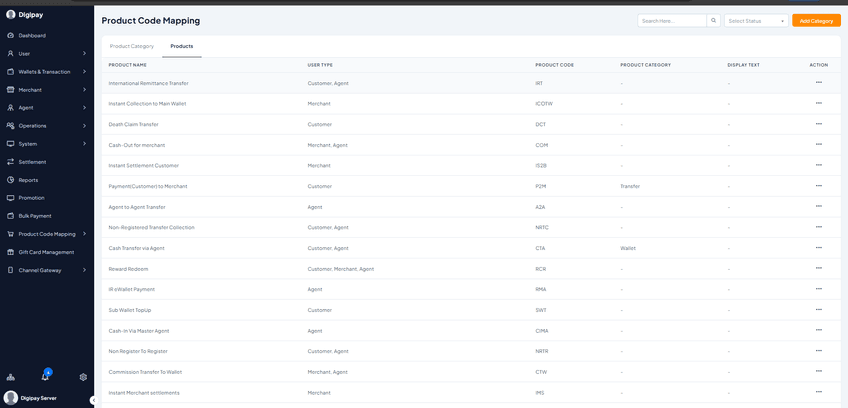Open the Dashboard icon in sidebar
Viewport: 848px width, 408px height.
pos(10,36)
